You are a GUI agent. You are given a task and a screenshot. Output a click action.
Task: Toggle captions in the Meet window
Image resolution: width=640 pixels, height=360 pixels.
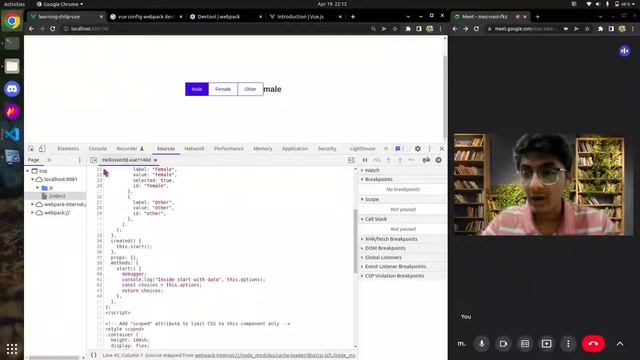click(x=525, y=344)
